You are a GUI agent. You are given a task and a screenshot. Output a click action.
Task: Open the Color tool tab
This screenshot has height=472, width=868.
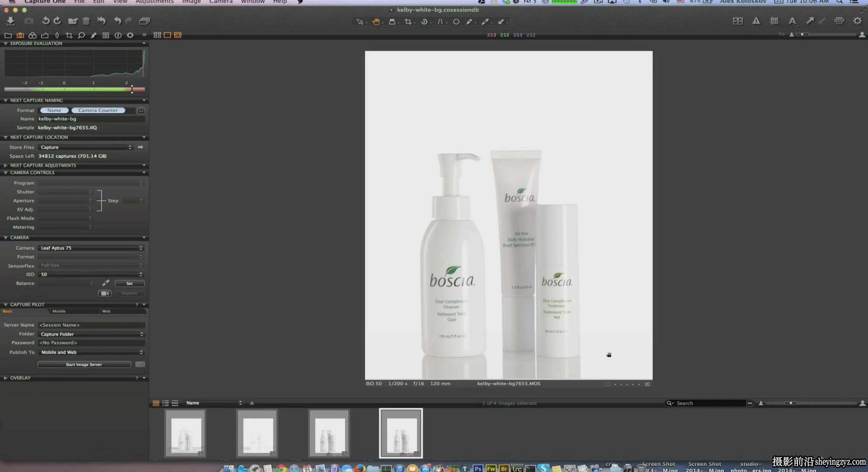(32, 35)
